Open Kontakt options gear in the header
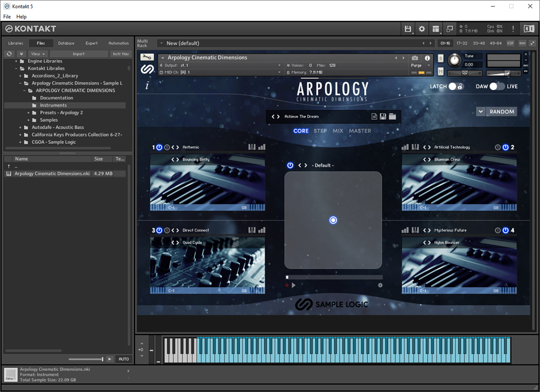This screenshot has width=540, height=392. pos(422,29)
